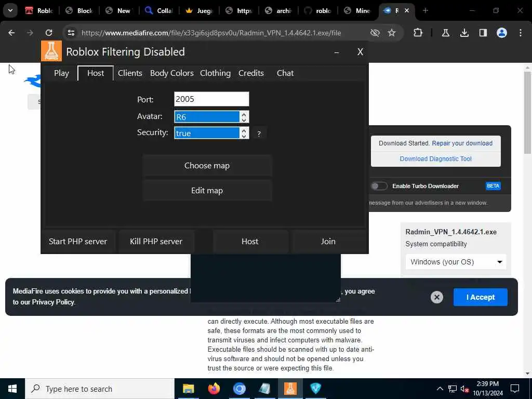532x399 pixels.
Task: Open the network tray icon
Action: click(x=453, y=389)
